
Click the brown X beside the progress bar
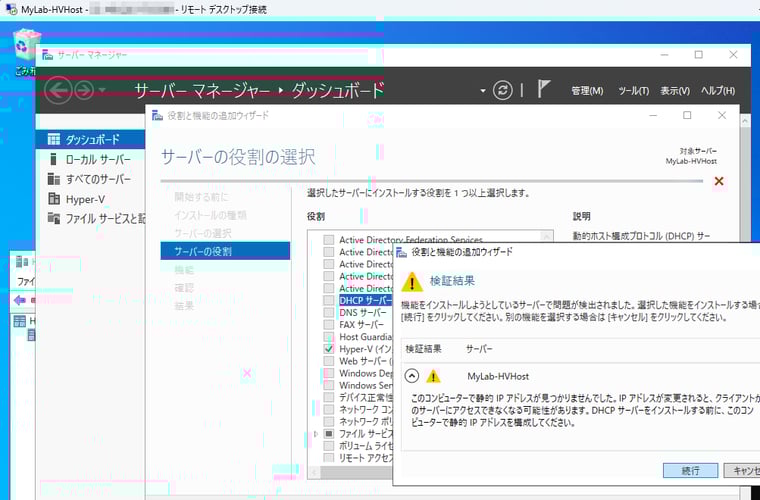tap(719, 181)
